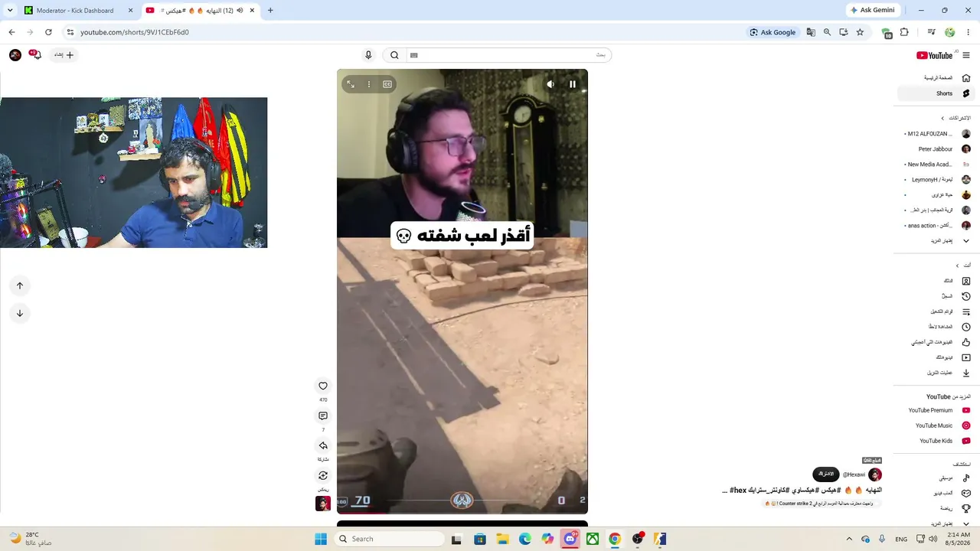Open the Windows Start menu
The width and height of the screenshot is (980, 551).
coord(321,539)
